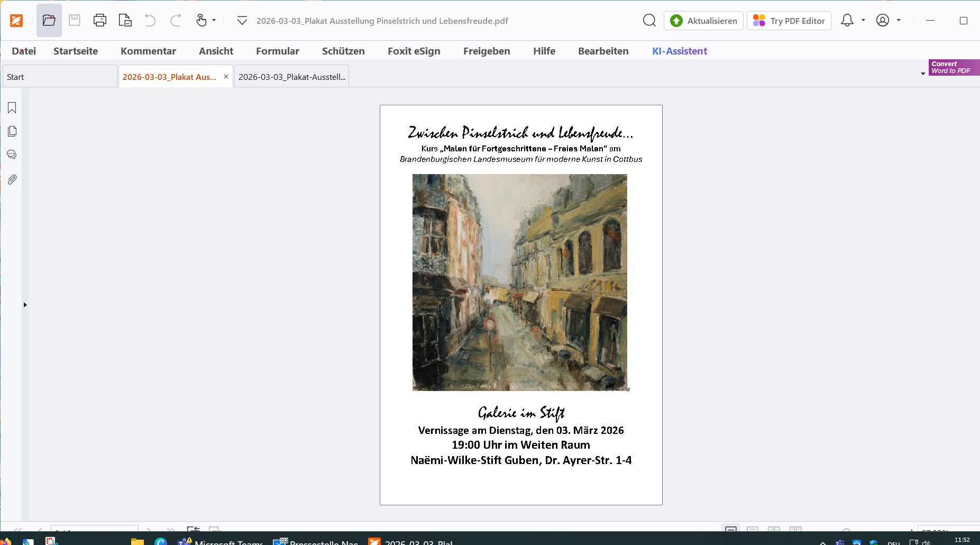The image size is (980, 545).
Task: Open the Pages thumbnail panel
Action: [x=12, y=131]
